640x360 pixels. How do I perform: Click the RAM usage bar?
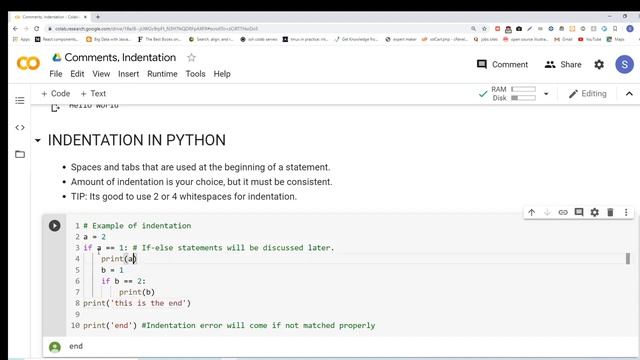pos(523,89)
